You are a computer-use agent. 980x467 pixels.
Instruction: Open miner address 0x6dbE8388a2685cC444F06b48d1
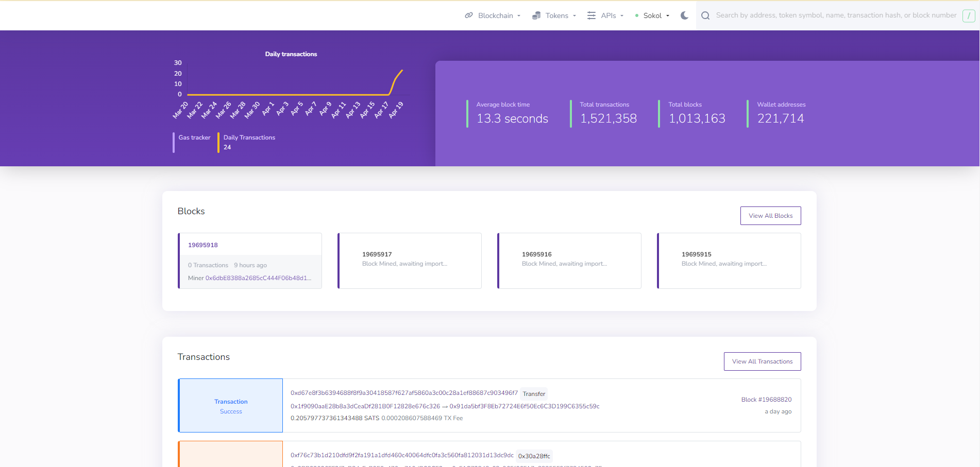(258, 278)
